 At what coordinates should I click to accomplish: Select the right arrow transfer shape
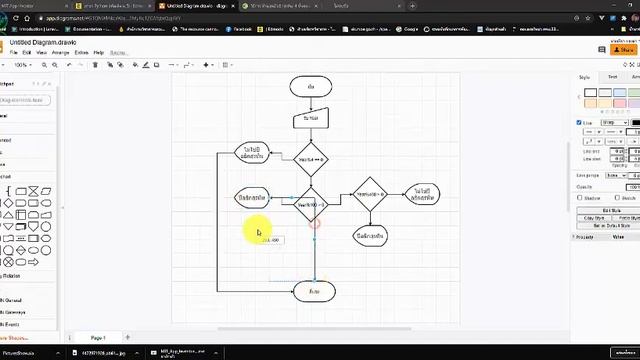pyautogui.click(x=33, y=262)
